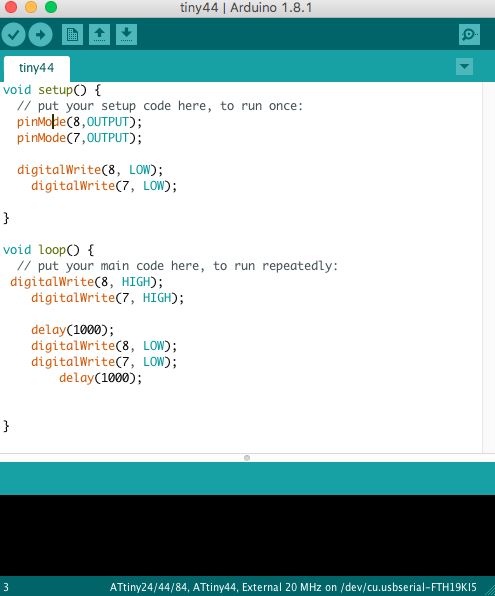
Task: Click 'digitalWrite(8, LOW);' in loop
Action: pos(104,346)
